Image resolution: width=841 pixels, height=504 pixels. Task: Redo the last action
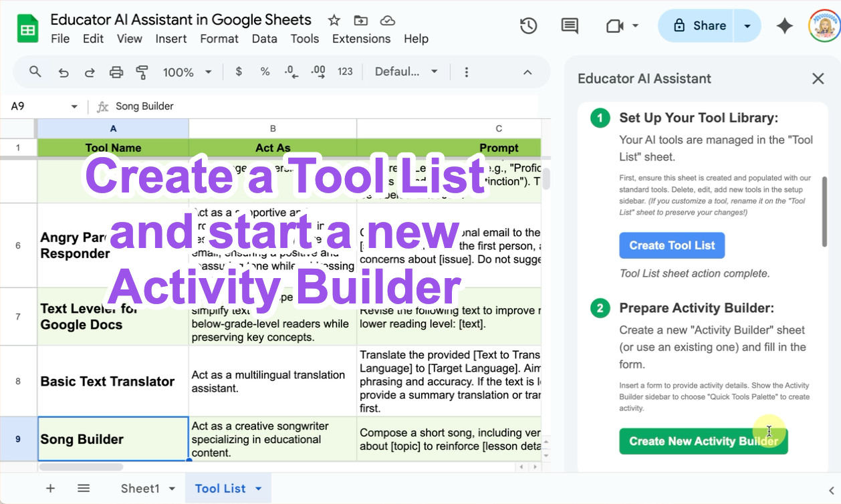point(90,72)
